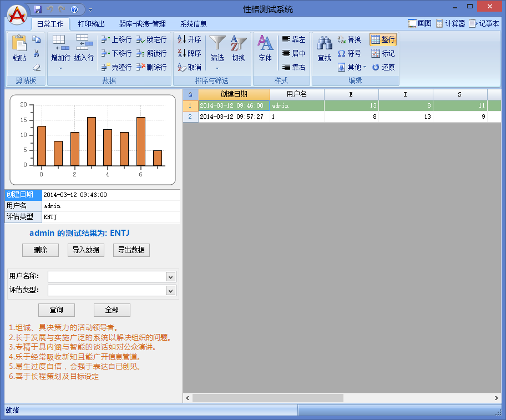Click the 导出数据 export button
Image resolution: width=506 pixels, height=420 pixels.
[x=131, y=250]
